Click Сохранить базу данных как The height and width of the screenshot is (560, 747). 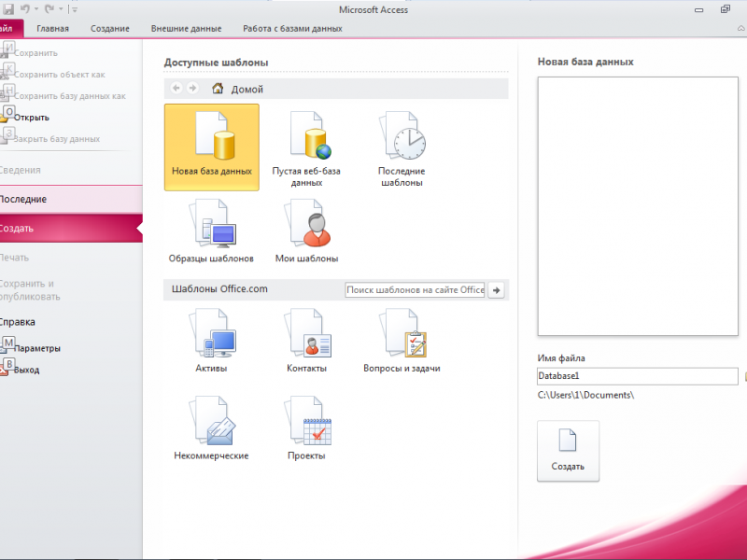coord(71,96)
